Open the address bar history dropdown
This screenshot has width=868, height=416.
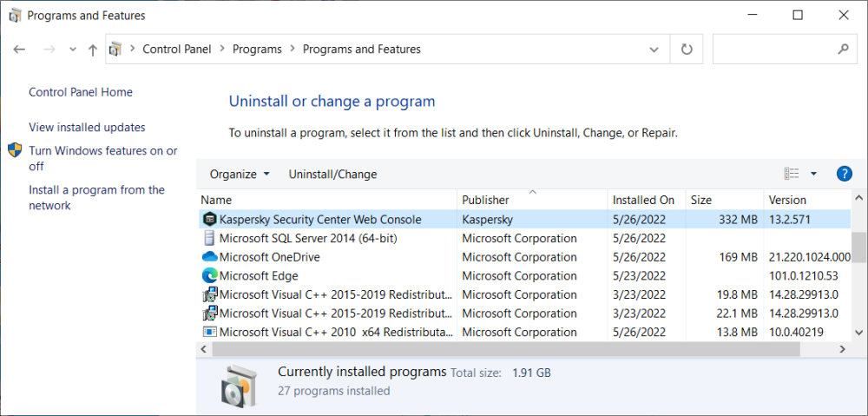[x=655, y=50]
